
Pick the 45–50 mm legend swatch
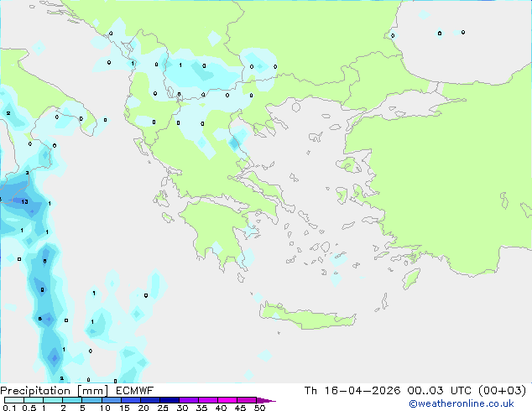[x=247, y=400]
